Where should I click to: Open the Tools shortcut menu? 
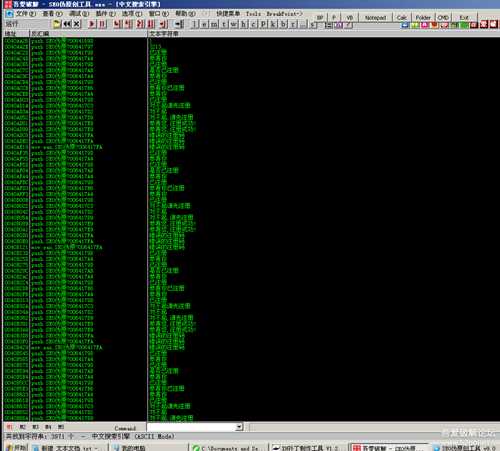(253, 14)
